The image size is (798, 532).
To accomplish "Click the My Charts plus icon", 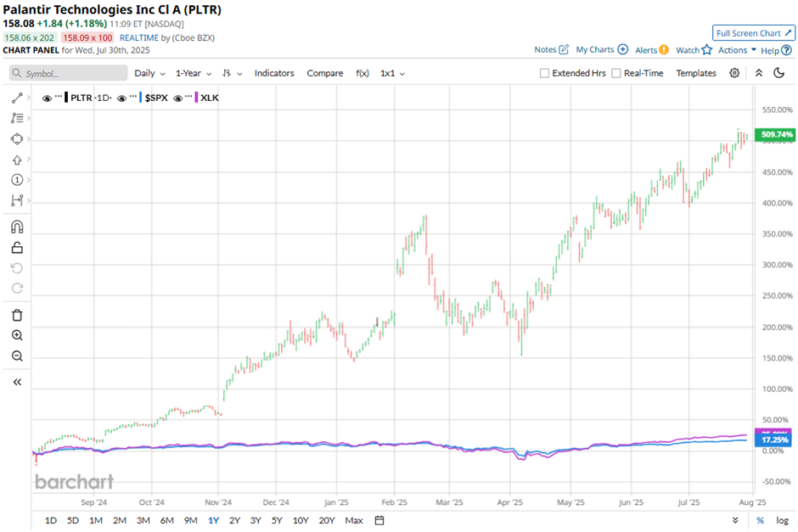I will (622, 49).
